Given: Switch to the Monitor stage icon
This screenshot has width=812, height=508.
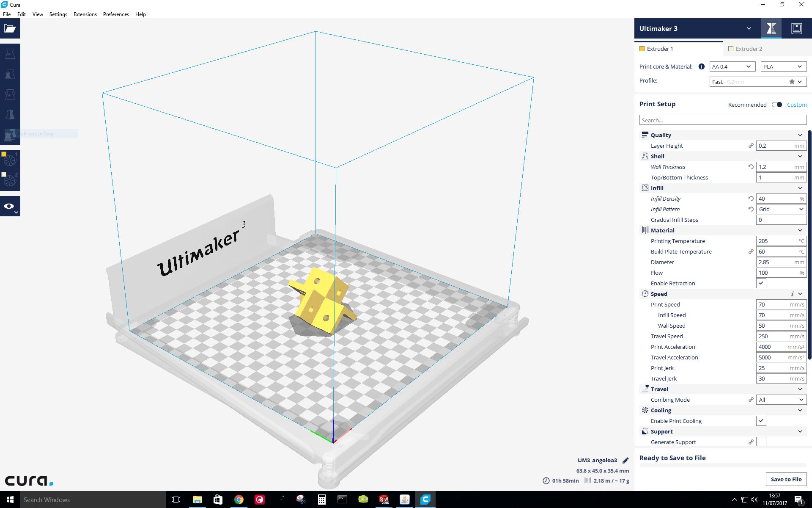Looking at the screenshot, I should 797,29.
